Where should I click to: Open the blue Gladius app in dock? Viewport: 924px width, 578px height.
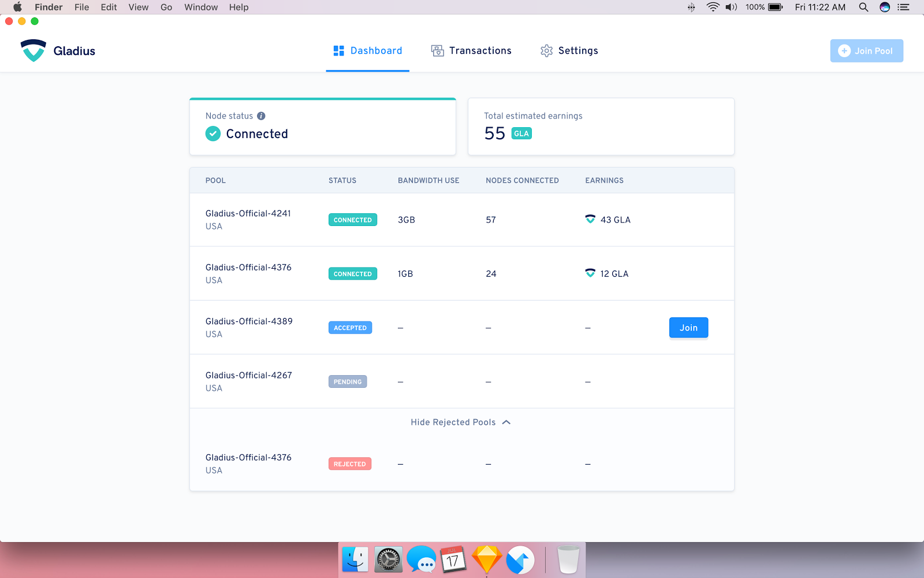point(520,560)
